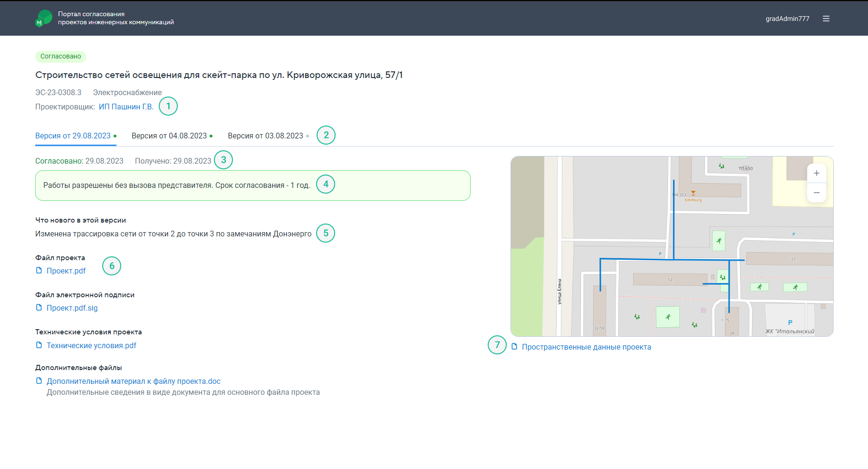Click the Edinburgh bar icon on map

pos(693,193)
